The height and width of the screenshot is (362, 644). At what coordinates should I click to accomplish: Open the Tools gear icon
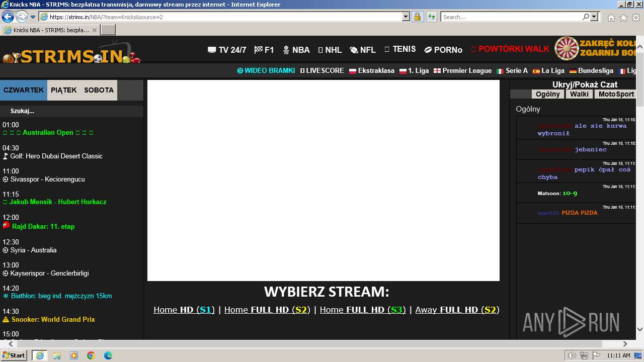(x=635, y=18)
